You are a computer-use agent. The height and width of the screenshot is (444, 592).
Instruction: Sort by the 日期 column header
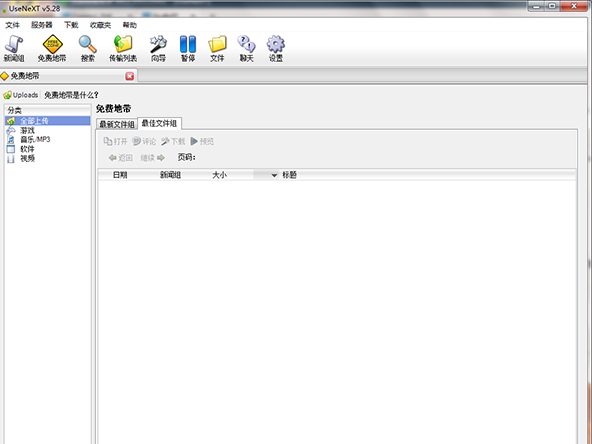point(120,175)
